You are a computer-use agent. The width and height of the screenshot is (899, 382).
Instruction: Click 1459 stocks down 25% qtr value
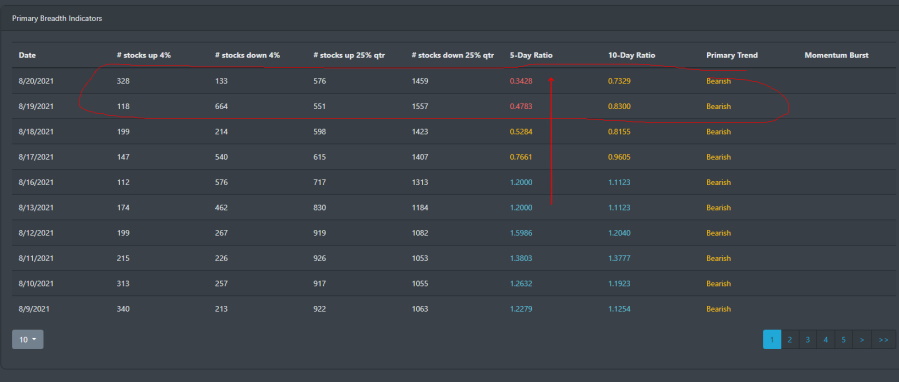pos(420,81)
